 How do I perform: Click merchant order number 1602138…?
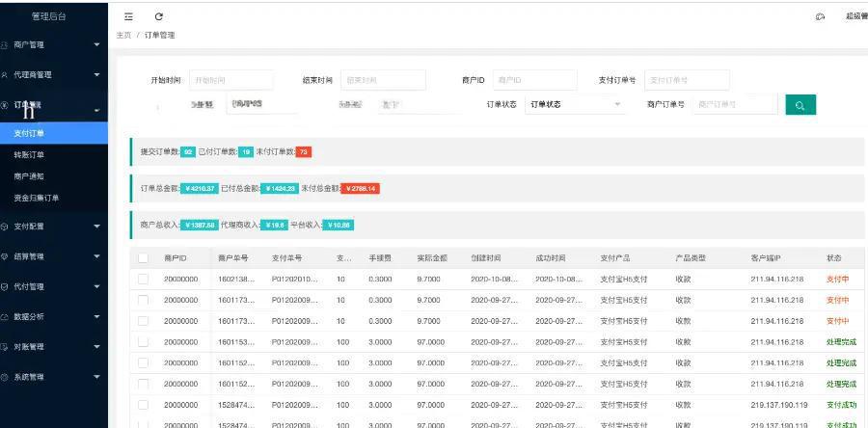pyautogui.click(x=237, y=280)
